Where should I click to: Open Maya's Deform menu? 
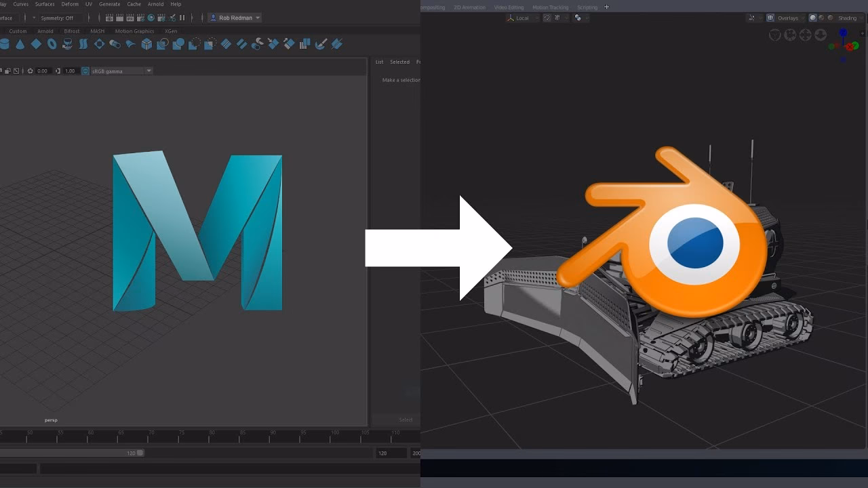(70, 4)
